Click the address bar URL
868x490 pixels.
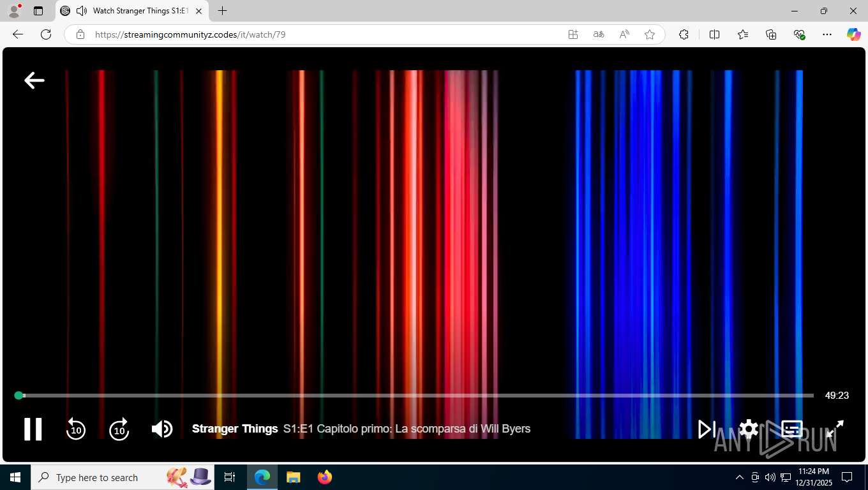pyautogui.click(x=190, y=34)
